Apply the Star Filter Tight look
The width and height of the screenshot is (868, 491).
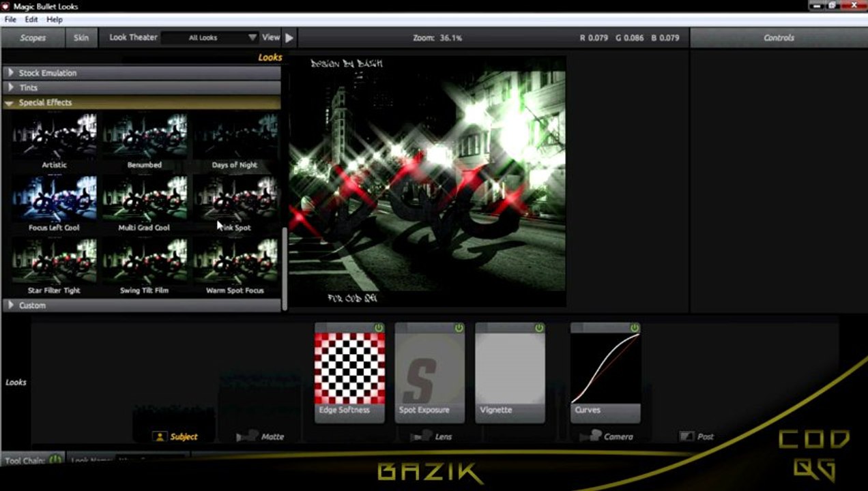(55, 267)
